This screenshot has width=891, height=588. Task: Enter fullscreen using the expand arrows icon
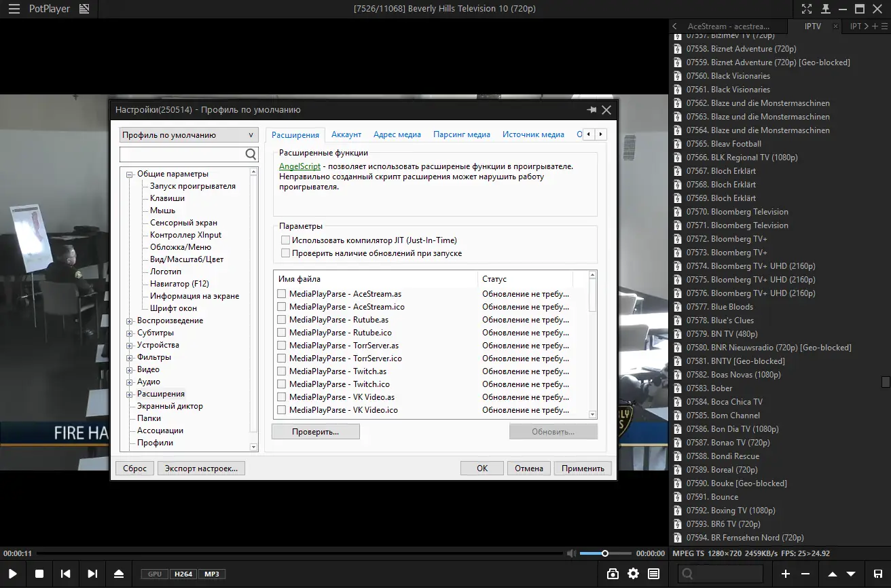click(x=807, y=10)
